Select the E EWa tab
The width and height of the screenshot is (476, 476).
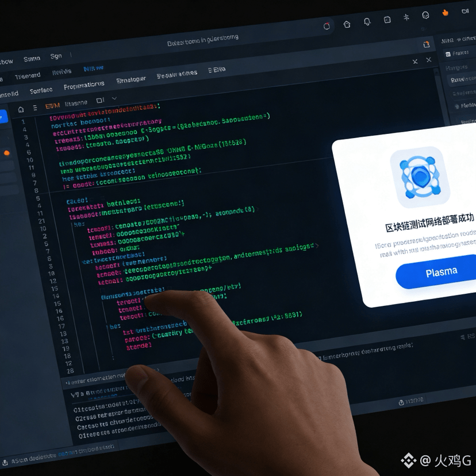coord(217,70)
